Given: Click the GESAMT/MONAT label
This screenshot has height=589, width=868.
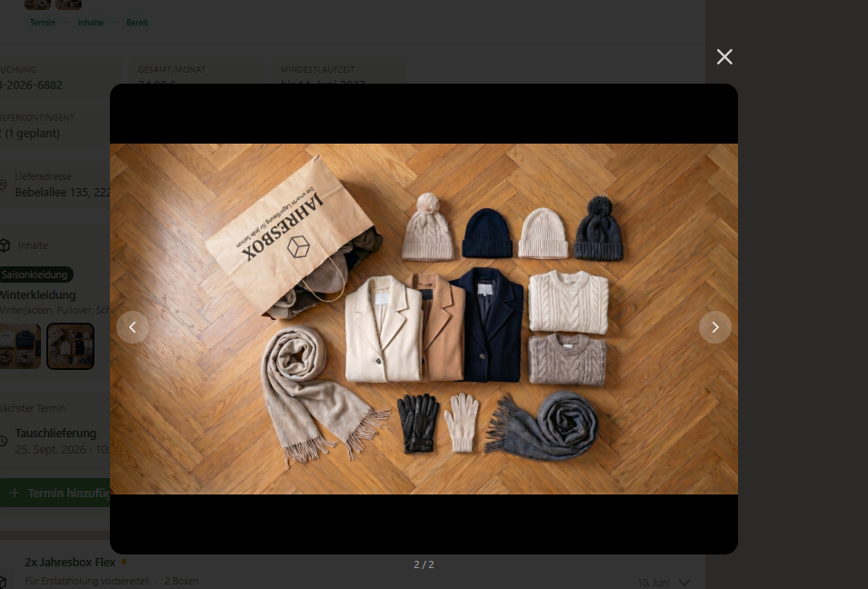Looking at the screenshot, I should tap(172, 70).
